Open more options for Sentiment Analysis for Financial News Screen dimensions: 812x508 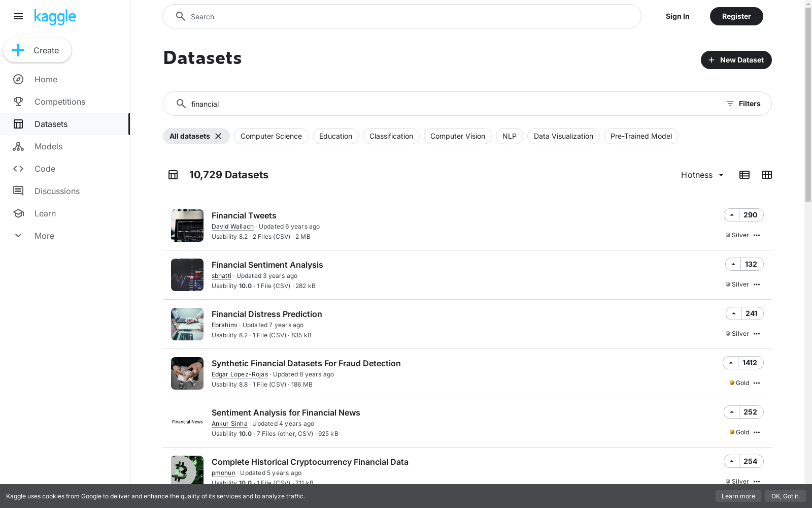pyautogui.click(x=757, y=432)
